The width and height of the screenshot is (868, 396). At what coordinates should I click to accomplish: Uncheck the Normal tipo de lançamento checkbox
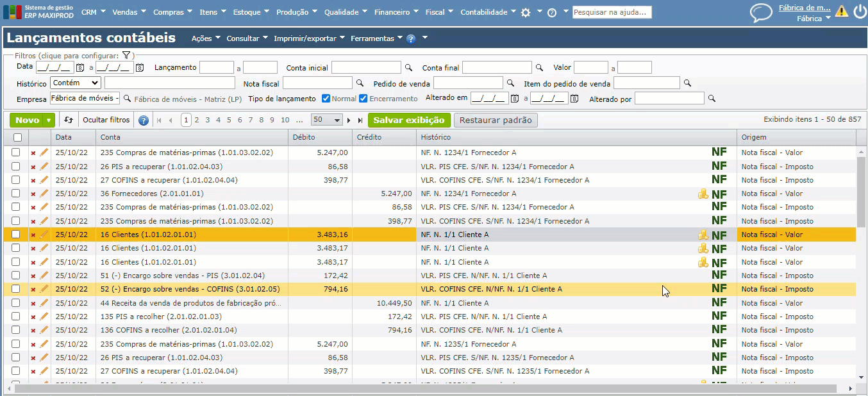(x=326, y=99)
